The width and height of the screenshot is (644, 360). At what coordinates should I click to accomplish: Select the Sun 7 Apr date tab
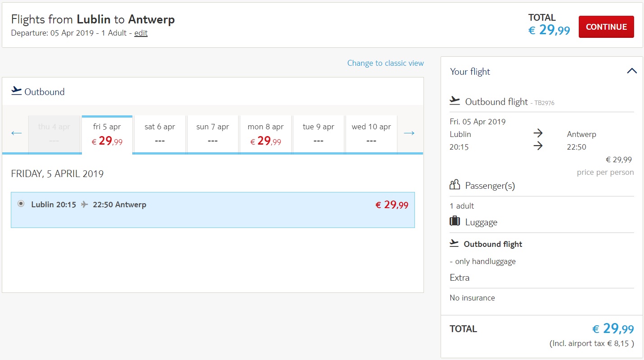point(213,135)
